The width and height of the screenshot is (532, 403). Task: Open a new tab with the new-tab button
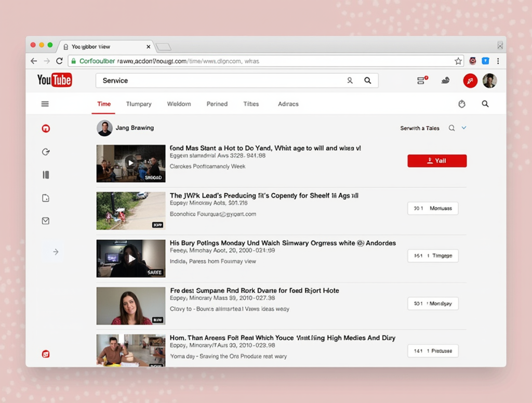tap(164, 47)
